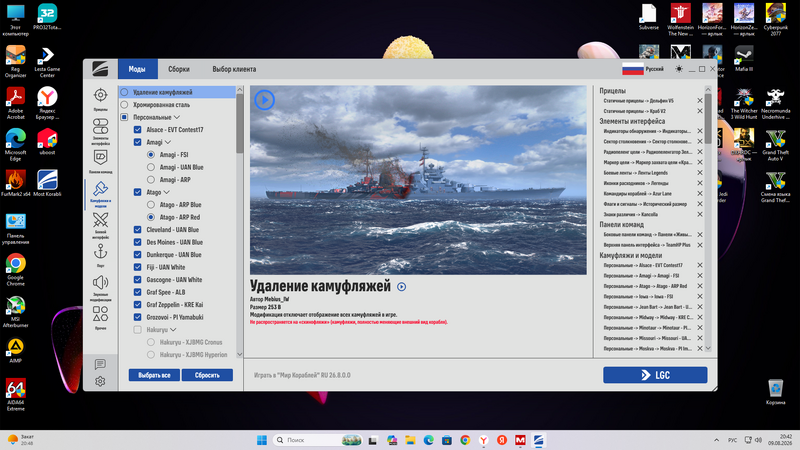Image resolution: width=800 pixels, height=450 pixels.
Task: Select Amagi - UAN Blue radio option
Action: coord(151,167)
